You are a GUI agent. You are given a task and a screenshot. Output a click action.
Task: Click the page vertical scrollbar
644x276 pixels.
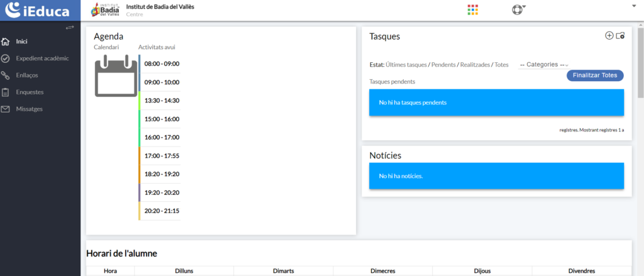640,63
